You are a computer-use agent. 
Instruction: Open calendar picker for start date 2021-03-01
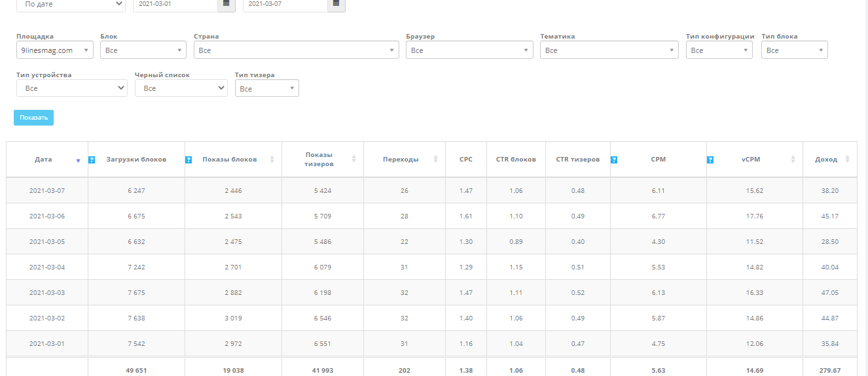[226, 4]
